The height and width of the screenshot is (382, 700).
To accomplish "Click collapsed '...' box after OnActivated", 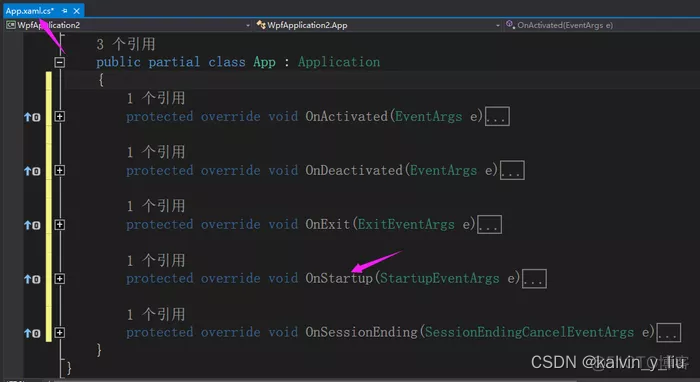I will (x=497, y=116).
